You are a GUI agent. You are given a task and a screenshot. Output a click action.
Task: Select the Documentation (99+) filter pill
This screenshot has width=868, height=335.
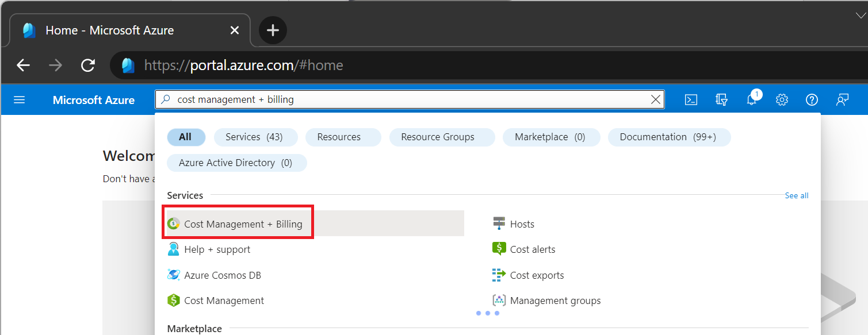(670, 137)
